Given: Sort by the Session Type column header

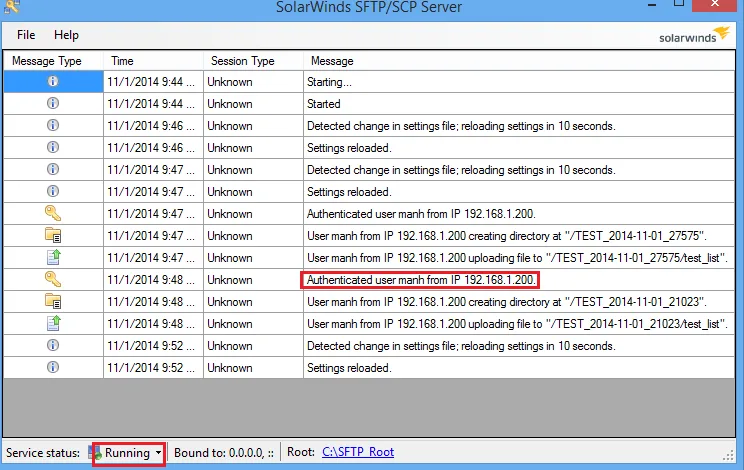Looking at the screenshot, I should [242, 61].
